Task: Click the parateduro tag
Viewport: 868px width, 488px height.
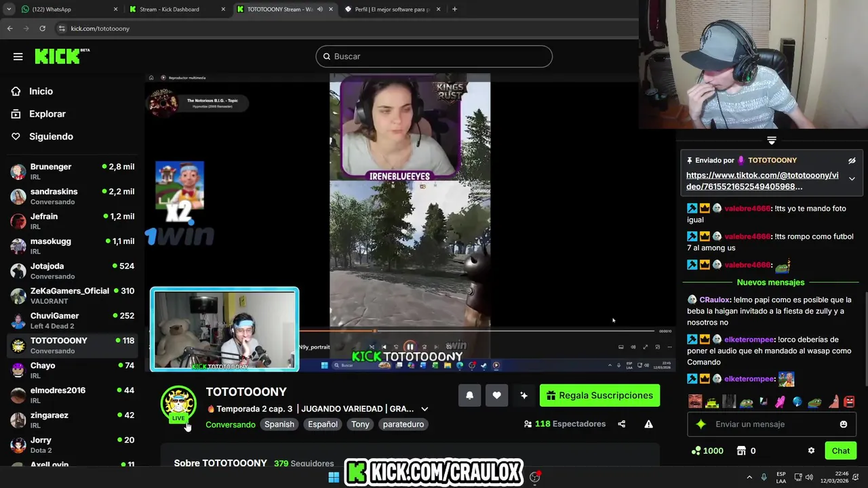Action: 403,424
